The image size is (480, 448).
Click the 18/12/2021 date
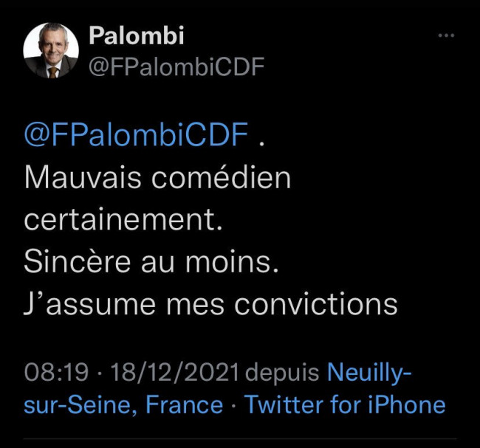[174, 373]
